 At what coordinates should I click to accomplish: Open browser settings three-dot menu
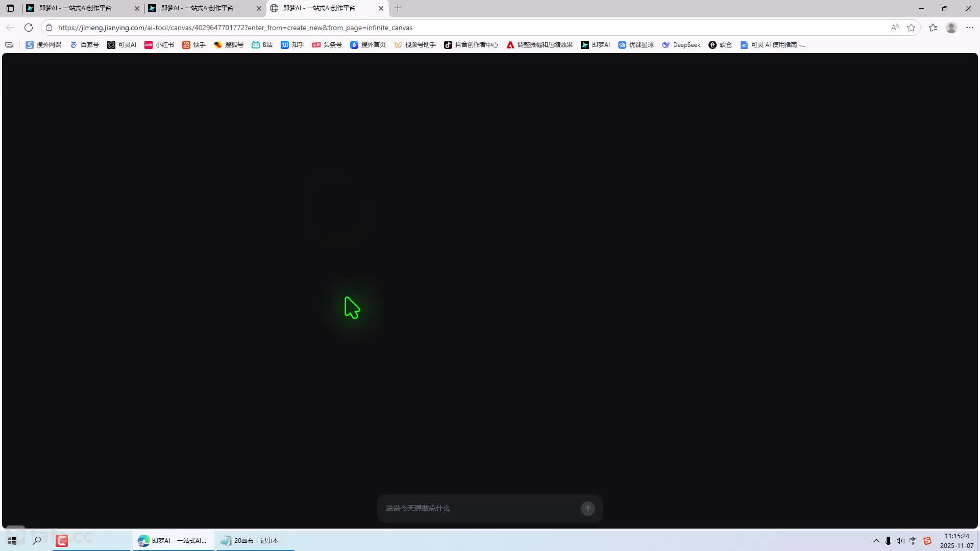click(x=970, y=28)
